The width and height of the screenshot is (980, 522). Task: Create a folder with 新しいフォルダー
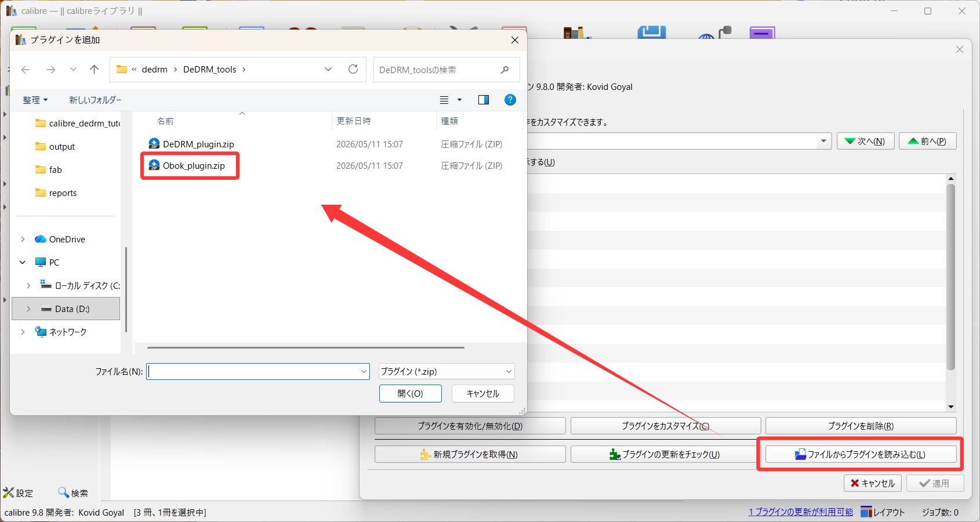coord(95,100)
